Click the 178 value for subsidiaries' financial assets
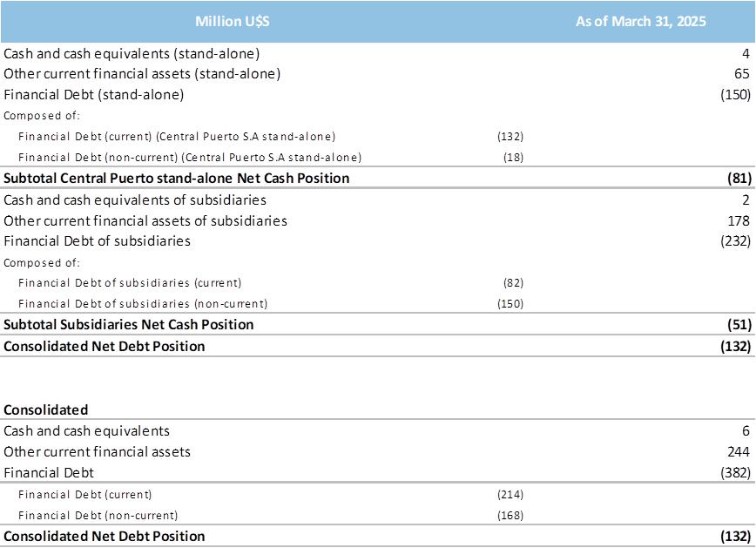The image size is (756, 548). pyautogui.click(x=739, y=220)
